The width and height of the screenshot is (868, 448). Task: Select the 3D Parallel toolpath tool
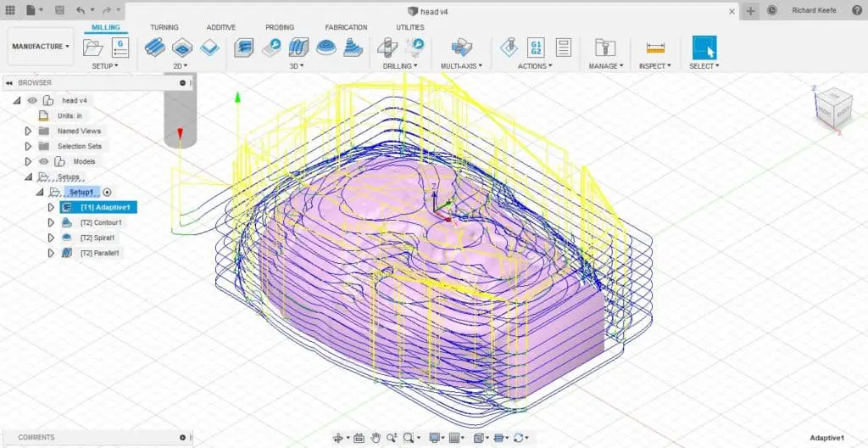[299, 48]
